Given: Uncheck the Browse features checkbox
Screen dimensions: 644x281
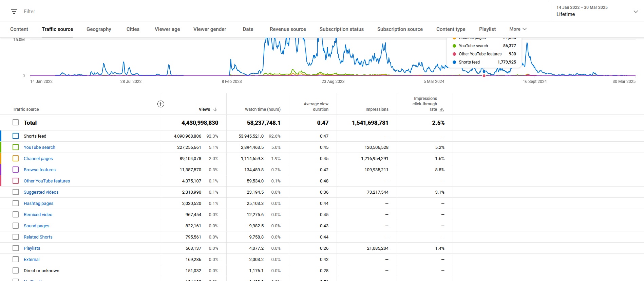Looking at the screenshot, I should [16, 170].
